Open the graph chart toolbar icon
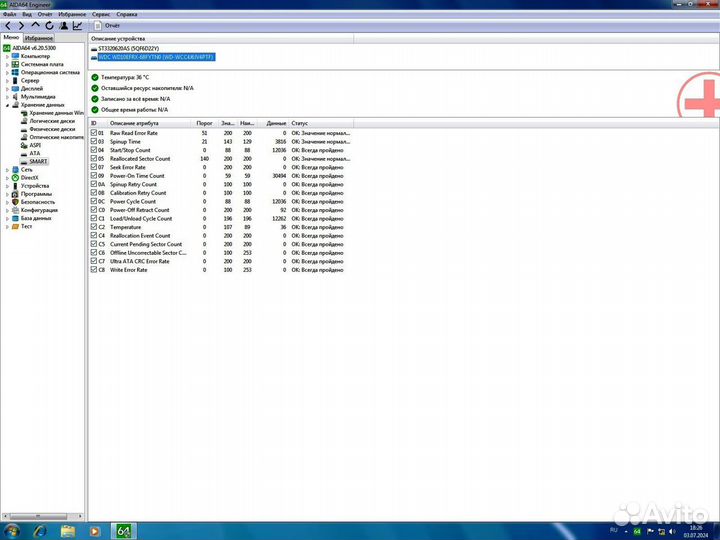This screenshot has height=540, width=720. tap(78, 26)
